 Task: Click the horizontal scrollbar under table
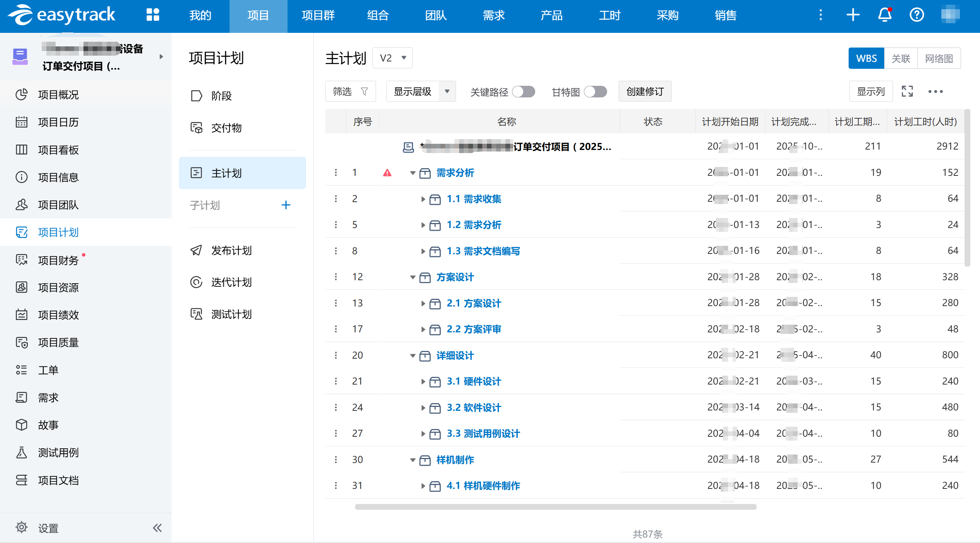(555, 507)
